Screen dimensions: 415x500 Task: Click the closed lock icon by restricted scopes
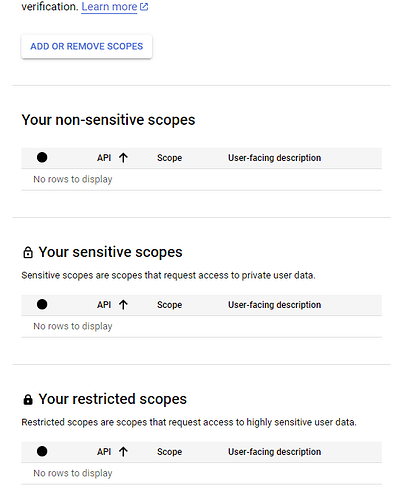click(28, 399)
